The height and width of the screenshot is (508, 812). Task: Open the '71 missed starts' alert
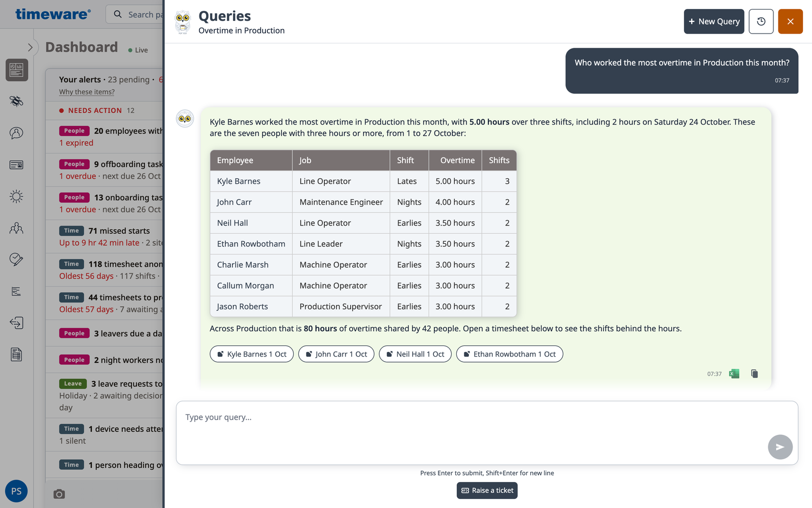105,237
